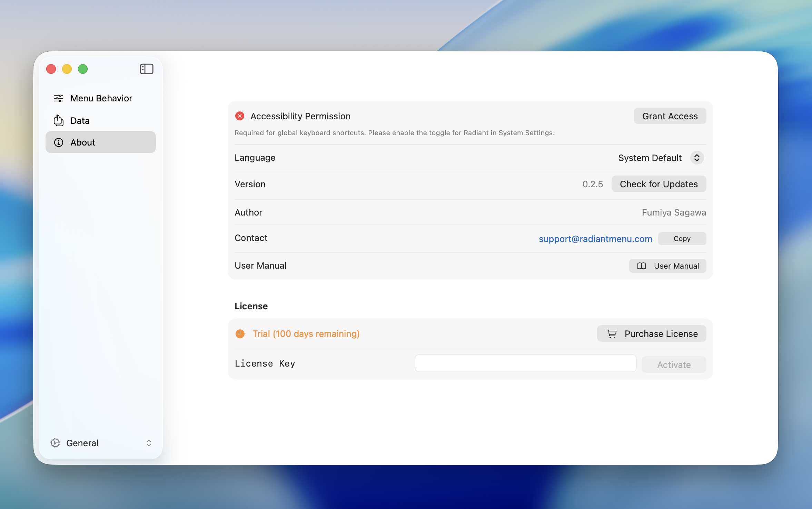Click the General gear icon
Screen dimensions: 812x509
click(56, 443)
